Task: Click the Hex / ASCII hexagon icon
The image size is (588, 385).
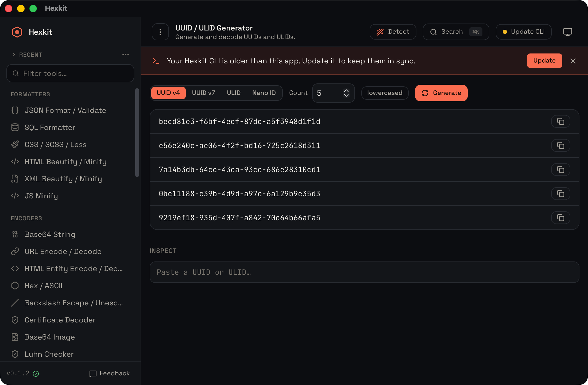Action: point(15,286)
